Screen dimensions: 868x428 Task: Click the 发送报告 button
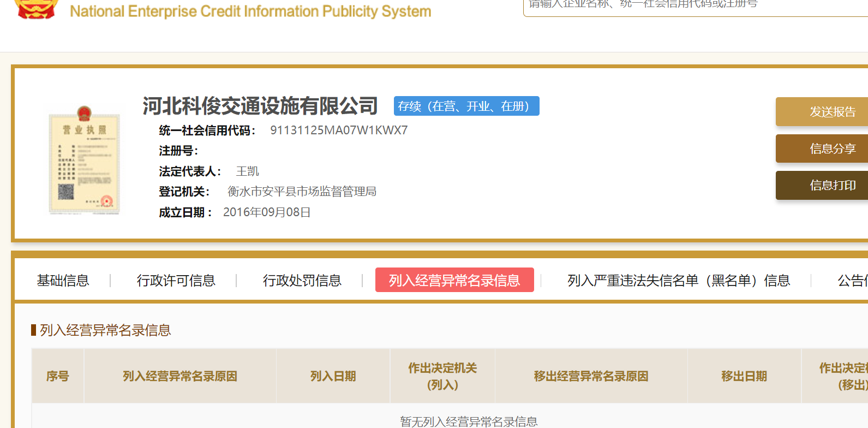[822, 112]
